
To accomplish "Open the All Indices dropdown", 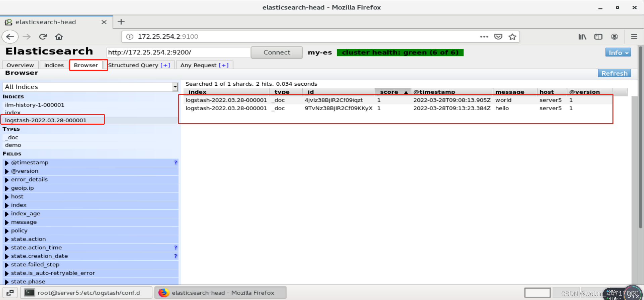I will [x=90, y=87].
